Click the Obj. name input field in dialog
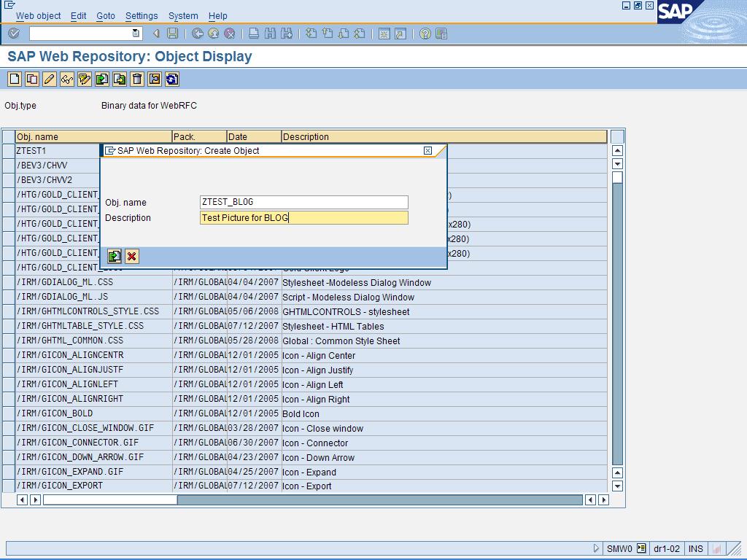Screen dimensions: 747x560 tap(304, 202)
